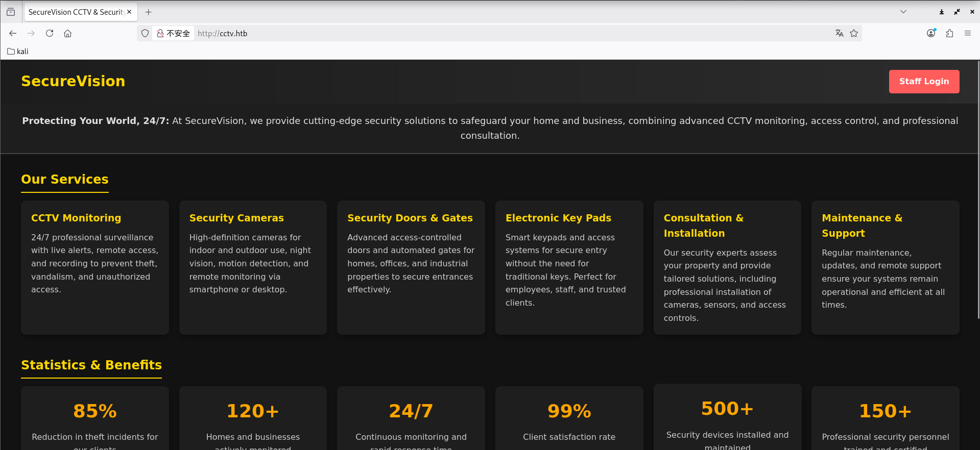This screenshot has width=980, height=450.
Task: Open the kali bookmarks folder
Action: [18, 51]
